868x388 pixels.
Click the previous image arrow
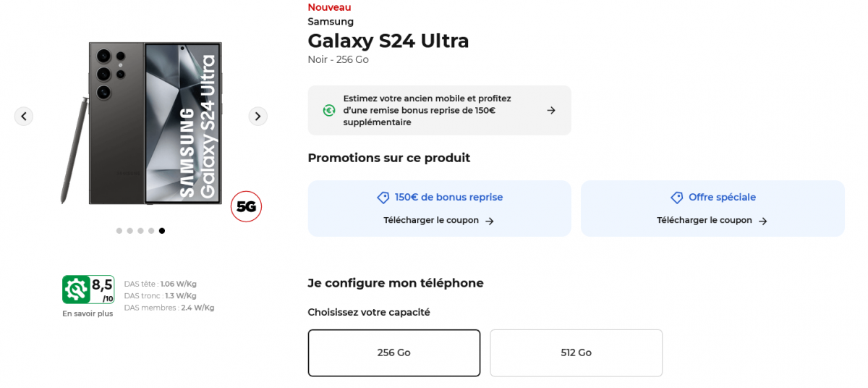[x=24, y=116]
